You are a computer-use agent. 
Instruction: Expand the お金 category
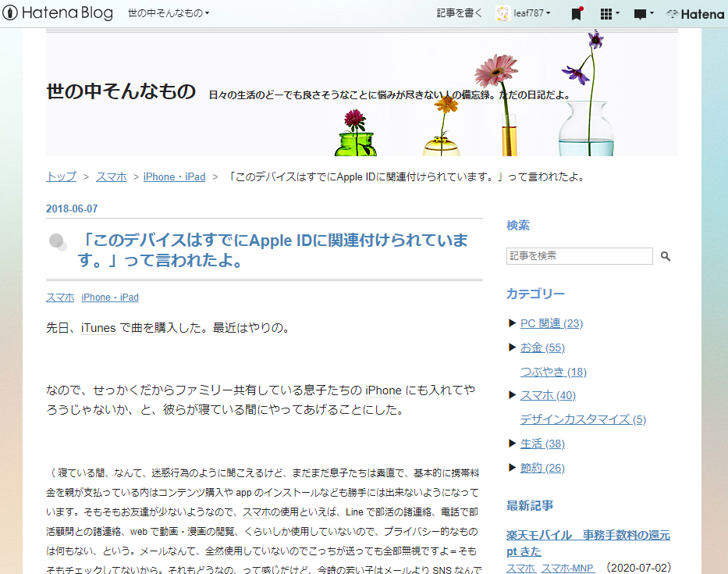[511, 347]
